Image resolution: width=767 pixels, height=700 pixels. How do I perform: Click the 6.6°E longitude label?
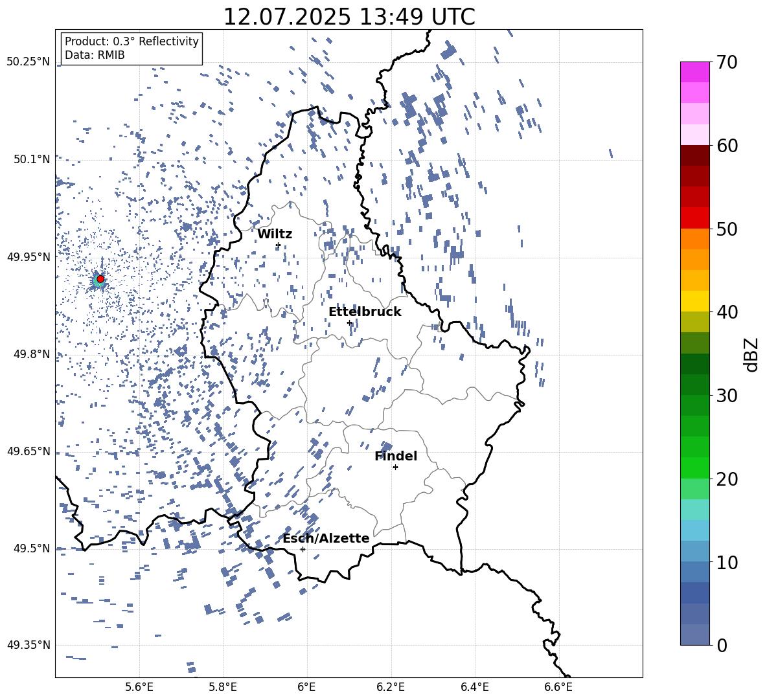click(558, 687)
